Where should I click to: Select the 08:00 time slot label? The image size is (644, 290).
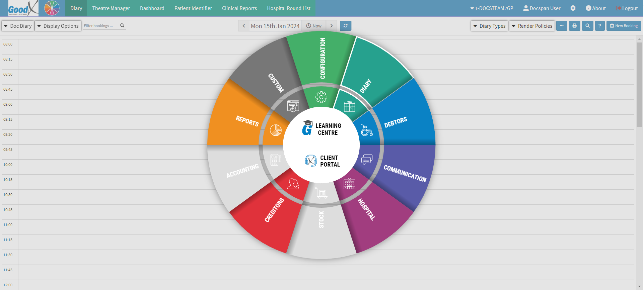pyautogui.click(x=8, y=44)
